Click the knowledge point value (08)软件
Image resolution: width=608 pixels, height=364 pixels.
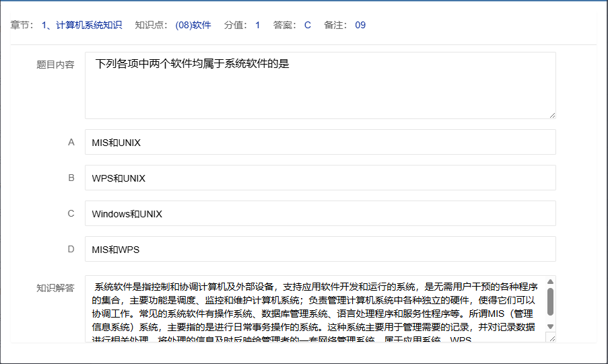193,25
